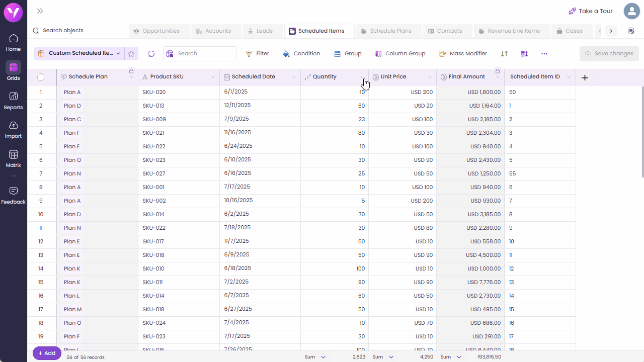Switch to the Contacts tab
The image size is (644, 362).
pos(447,31)
